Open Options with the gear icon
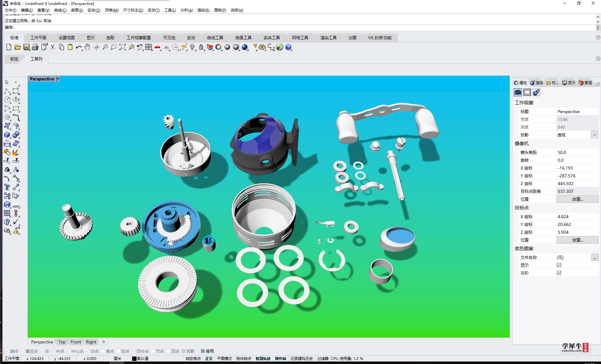Image resolution: width=601 pixels, height=364 pixels. point(262,47)
